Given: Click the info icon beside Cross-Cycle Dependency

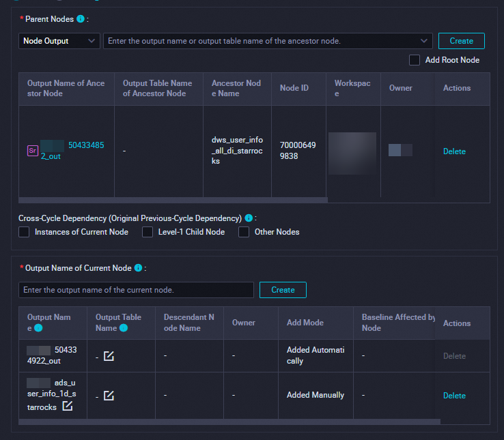Looking at the screenshot, I should [x=249, y=218].
